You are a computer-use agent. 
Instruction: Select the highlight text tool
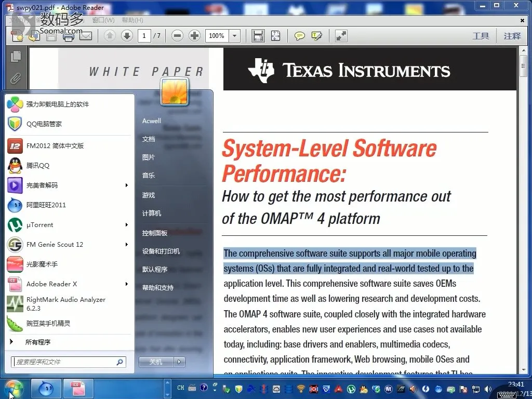click(316, 36)
